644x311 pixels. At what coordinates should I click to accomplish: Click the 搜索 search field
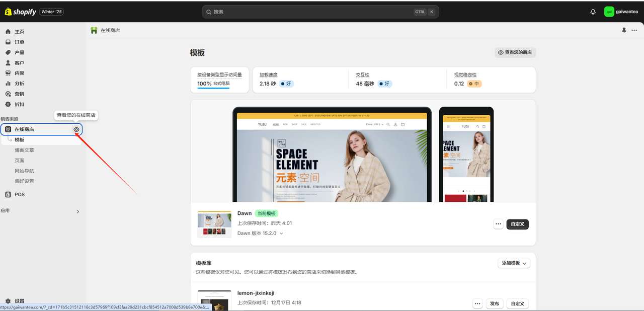point(320,12)
